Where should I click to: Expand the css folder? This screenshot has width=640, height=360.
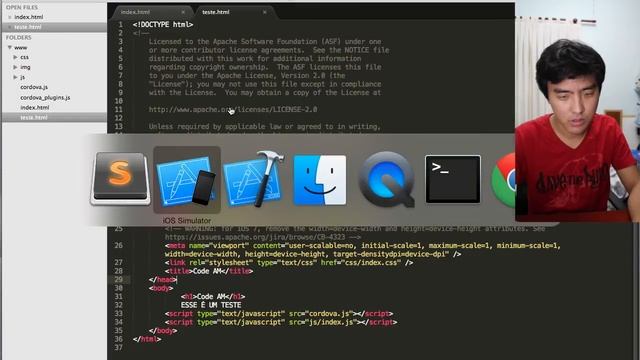click(16, 57)
